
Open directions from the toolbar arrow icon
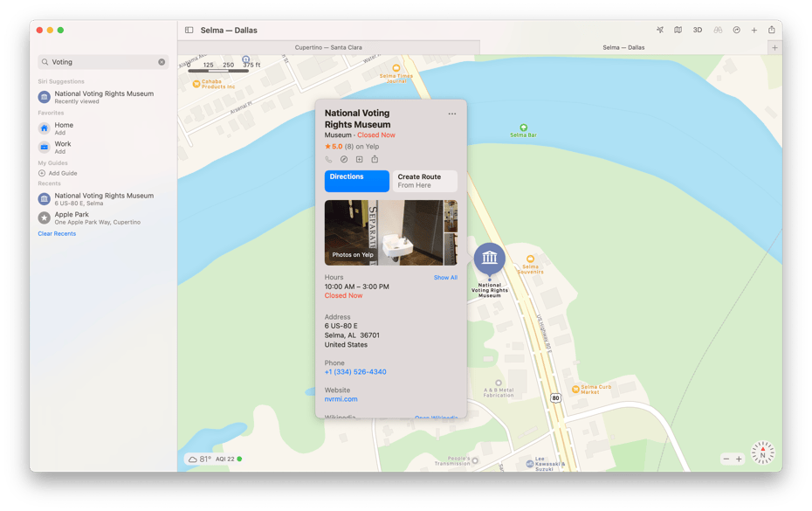coord(736,30)
